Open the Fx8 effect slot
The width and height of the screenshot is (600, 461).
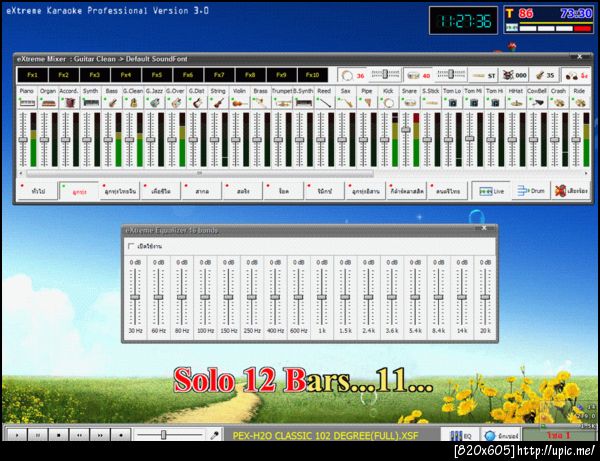250,75
